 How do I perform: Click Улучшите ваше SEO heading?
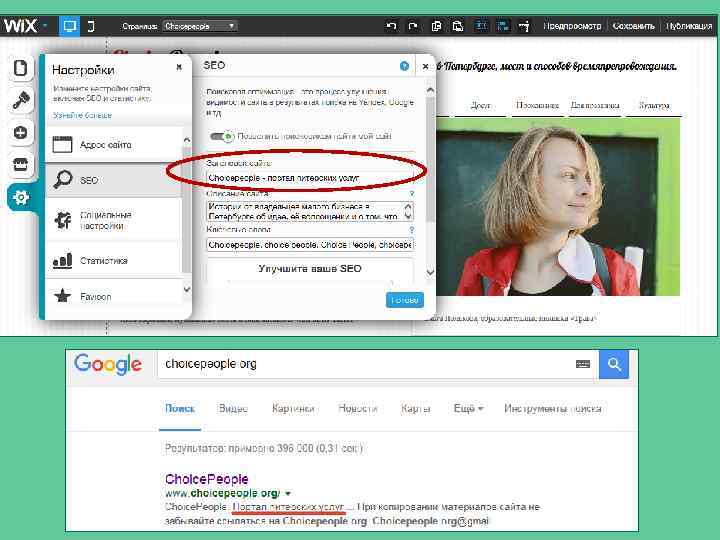pyautogui.click(x=310, y=269)
